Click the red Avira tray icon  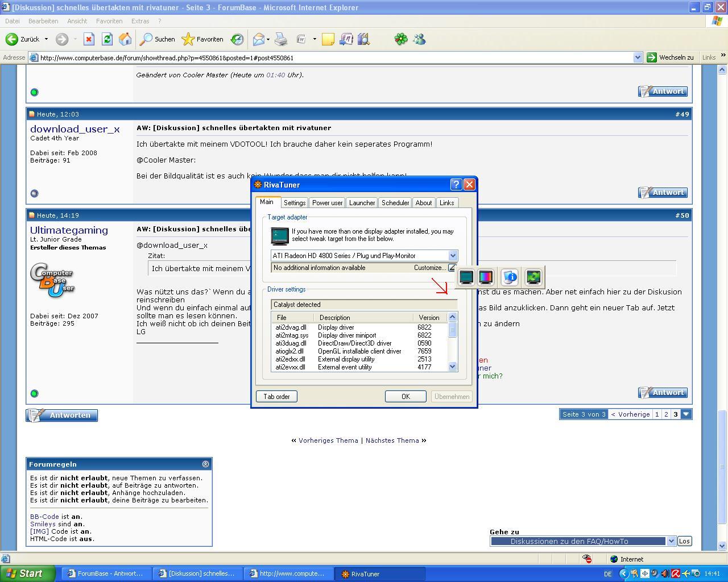click(x=676, y=573)
